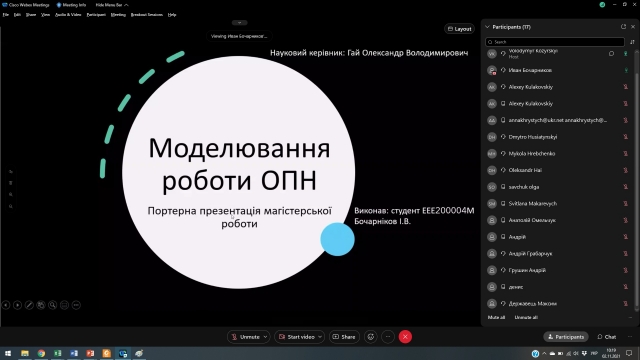640x360 pixels.
Task: Open the Meeting menu
Action: coord(118,15)
